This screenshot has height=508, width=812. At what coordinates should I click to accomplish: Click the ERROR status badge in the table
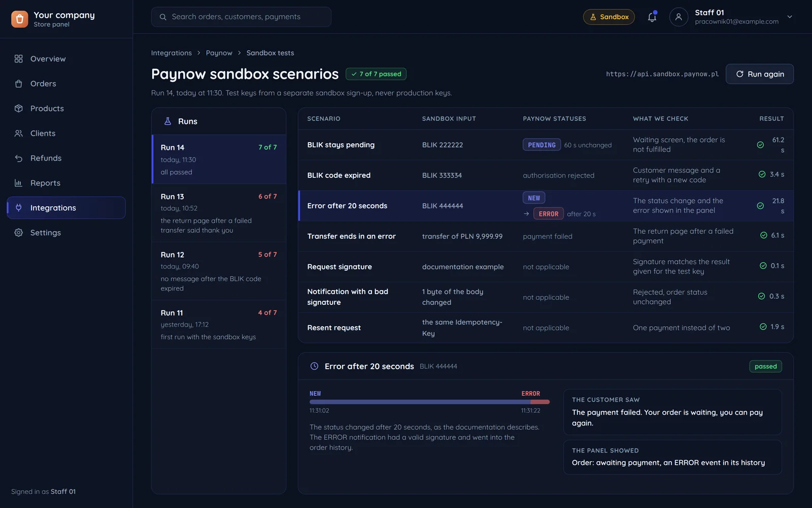(548, 214)
